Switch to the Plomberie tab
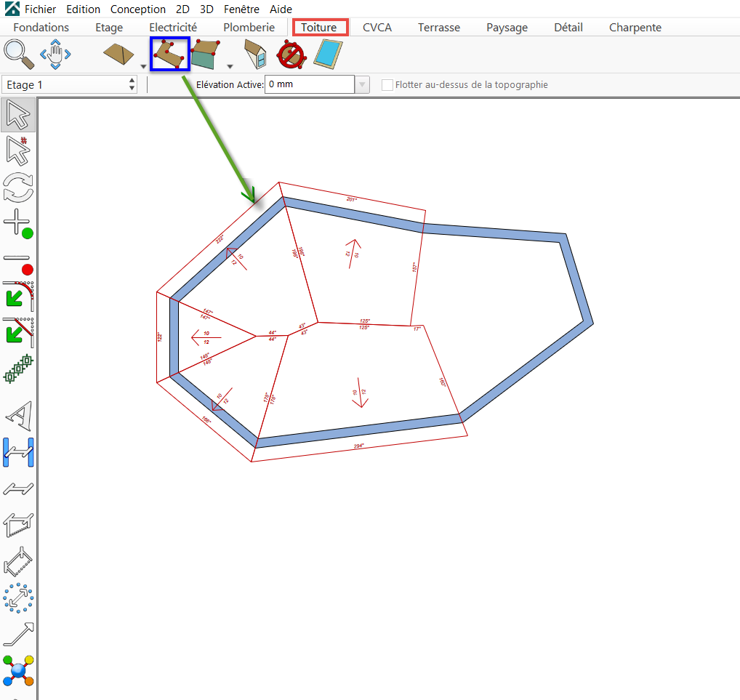Screen dimensions: 740x700 pos(249,28)
